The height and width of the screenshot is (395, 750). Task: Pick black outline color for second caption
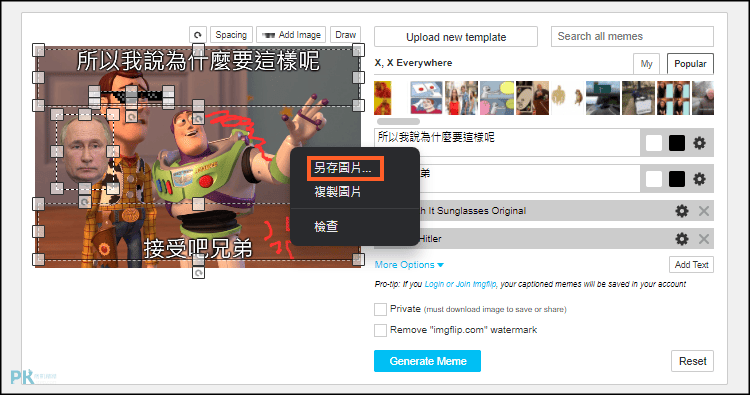click(x=677, y=179)
